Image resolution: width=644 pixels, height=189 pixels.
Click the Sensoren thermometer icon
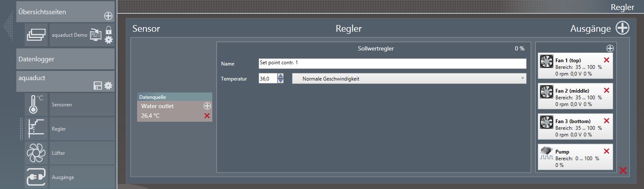[x=37, y=104]
